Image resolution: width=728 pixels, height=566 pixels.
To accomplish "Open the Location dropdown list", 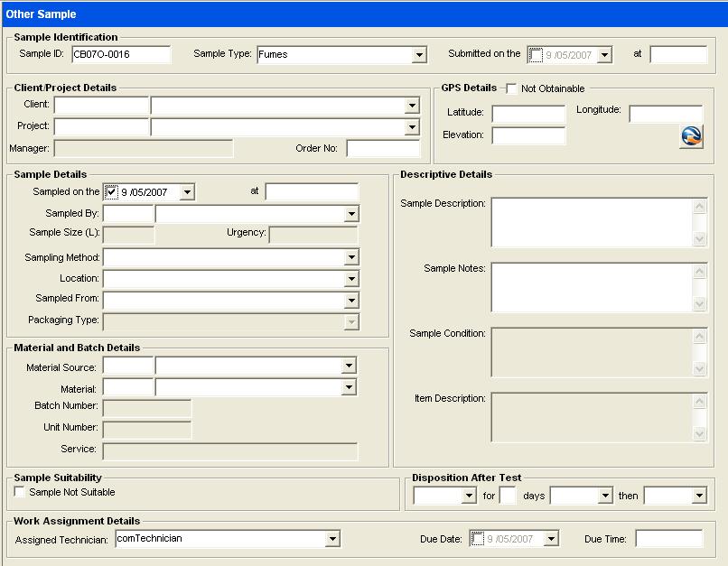I will (x=350, y=279).
